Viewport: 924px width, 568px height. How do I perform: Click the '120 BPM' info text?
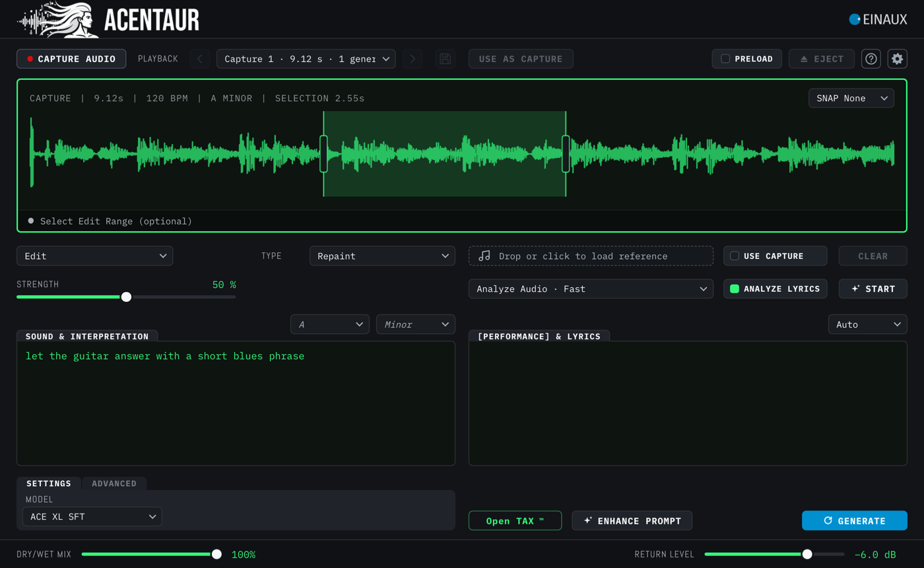[167, 98]
